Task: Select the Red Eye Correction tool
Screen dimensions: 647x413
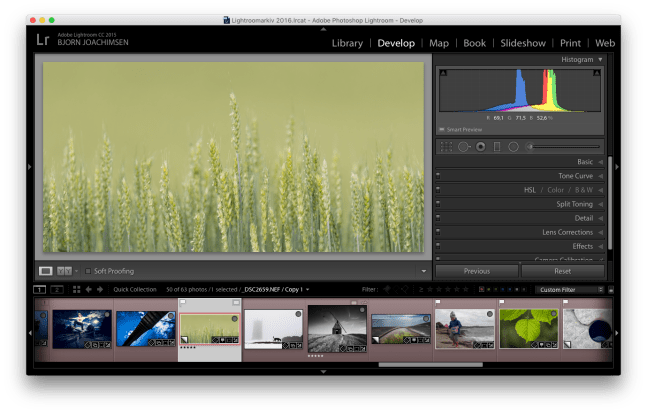Action: 480,146
